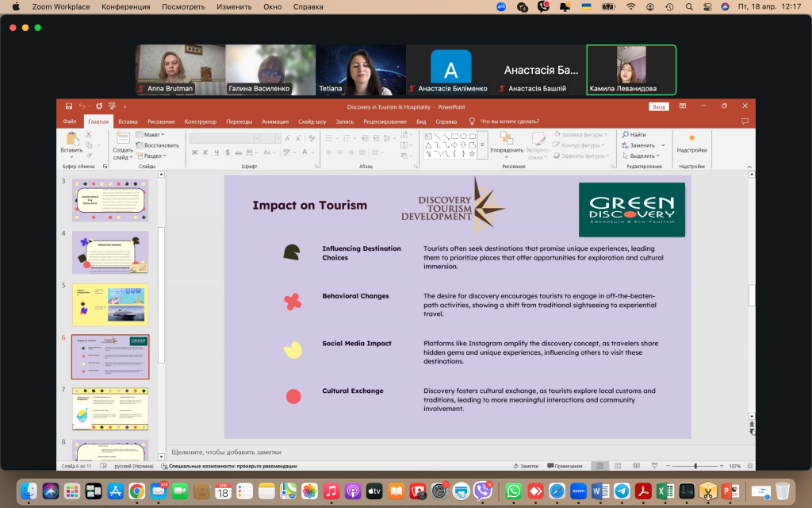Open the Select (Выделить) dropdown

[x=639, y=156]
